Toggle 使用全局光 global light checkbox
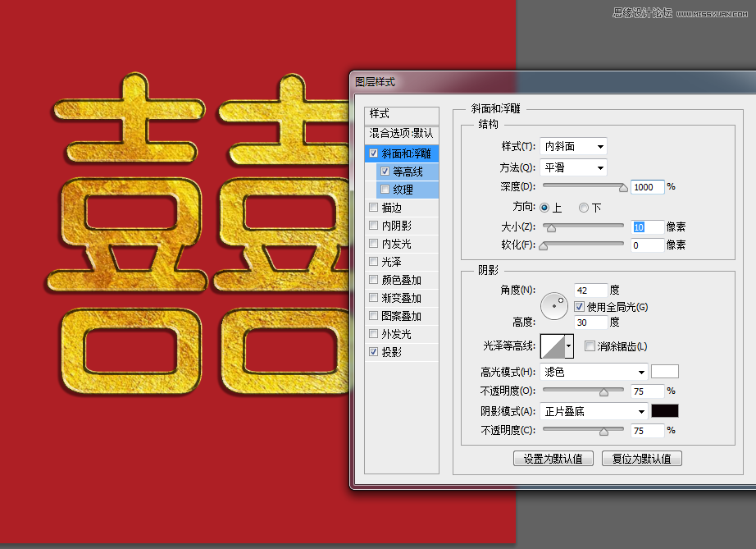 580,306
